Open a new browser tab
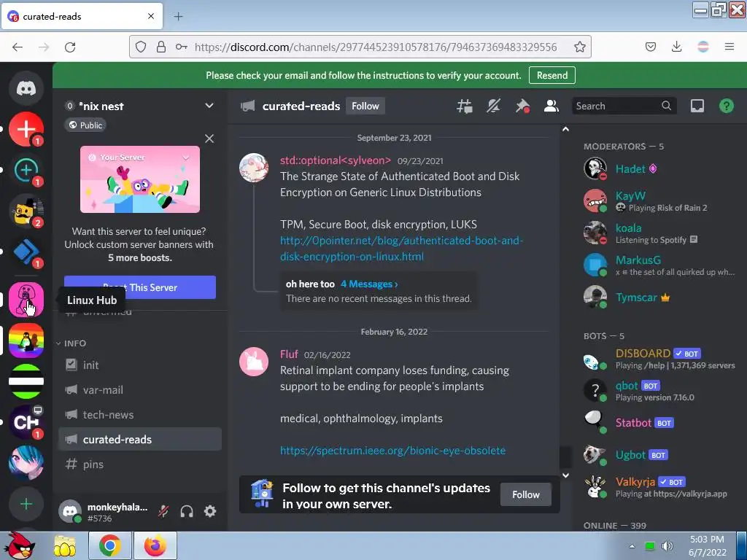The image size is (747, 560). coord(178,16)
